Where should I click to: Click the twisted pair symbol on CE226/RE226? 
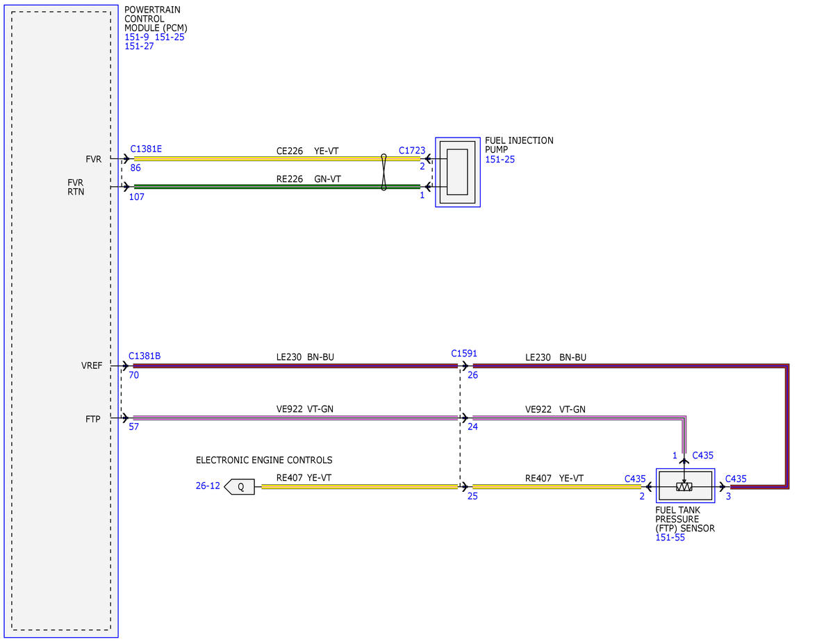point(383,172)
